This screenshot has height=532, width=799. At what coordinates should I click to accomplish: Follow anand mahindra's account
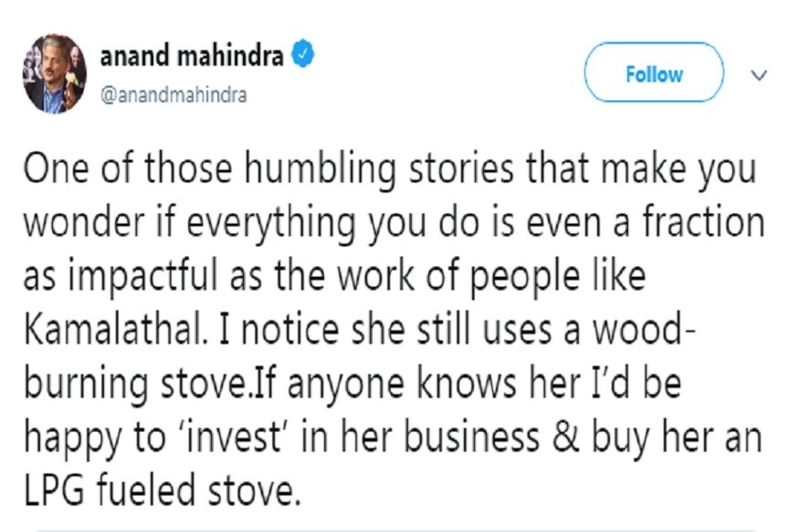654,73
